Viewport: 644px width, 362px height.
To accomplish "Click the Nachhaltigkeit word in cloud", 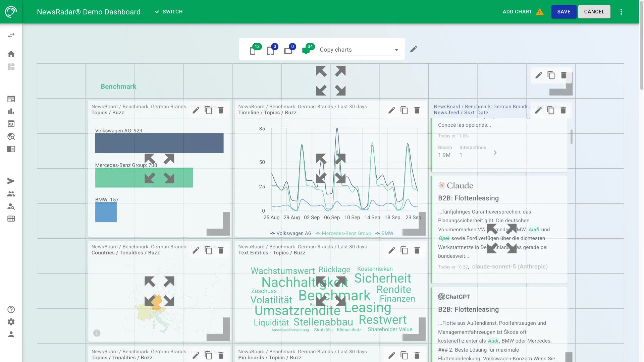I will tap(305, 282).
